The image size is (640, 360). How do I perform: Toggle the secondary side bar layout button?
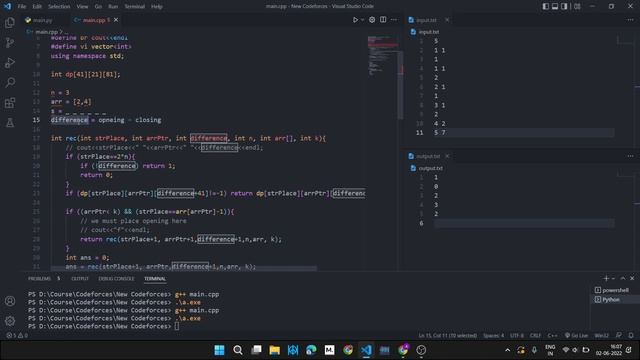[564, 6]
